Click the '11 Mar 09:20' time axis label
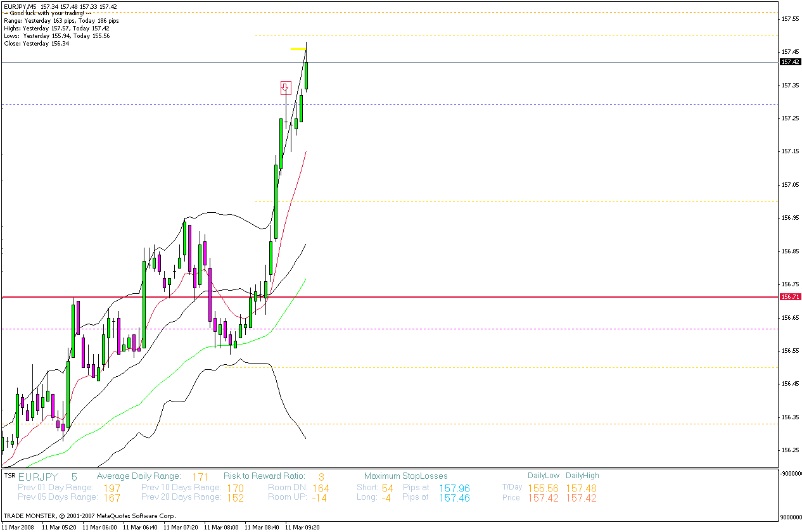Image resolution: width=802 pixels, height=532 pixels. pos(303,526)
